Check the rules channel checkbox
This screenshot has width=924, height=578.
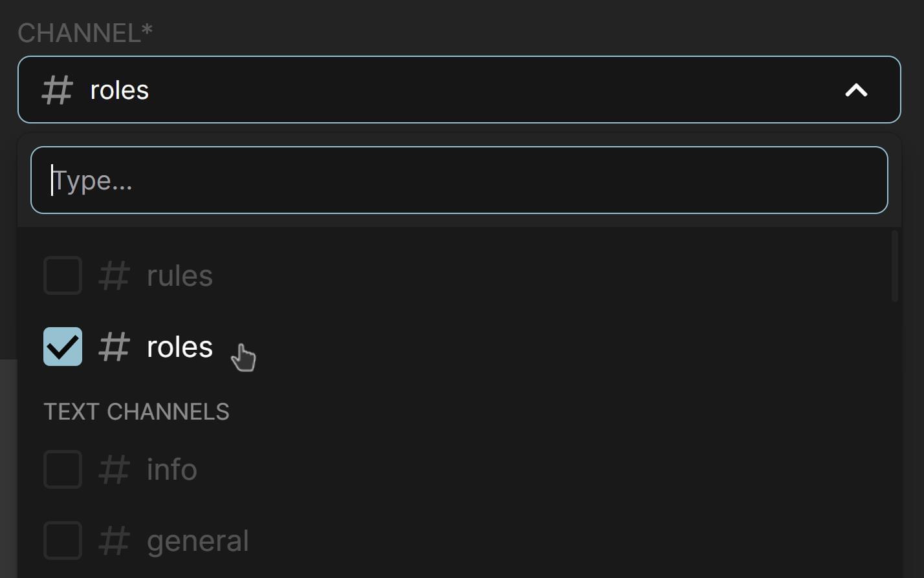(x=62, y=275)
